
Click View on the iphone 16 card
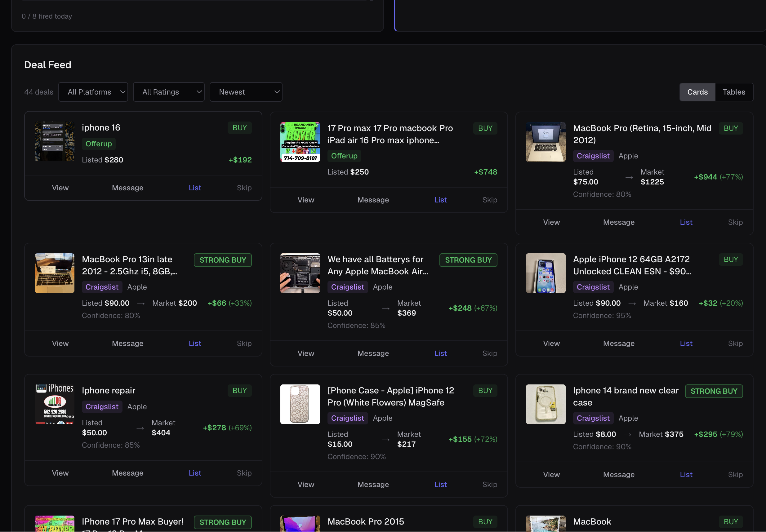click(60, 188)
